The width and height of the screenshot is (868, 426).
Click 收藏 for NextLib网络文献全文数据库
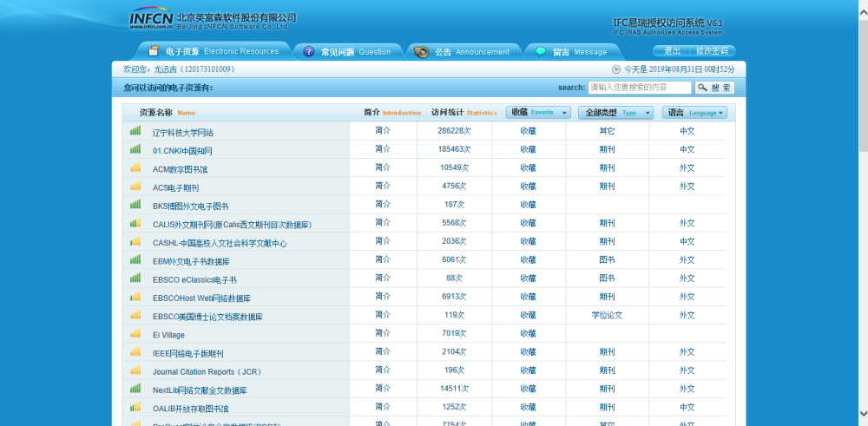pos(528,389)
